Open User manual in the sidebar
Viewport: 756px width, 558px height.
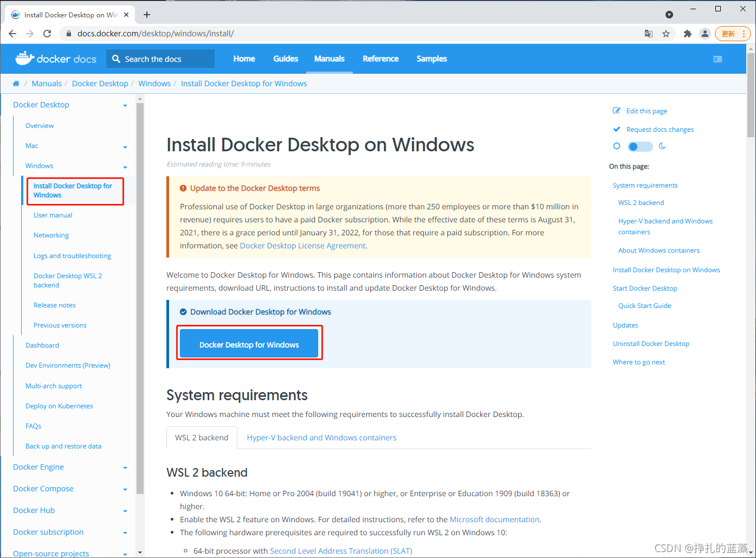[x=53, y=215]
